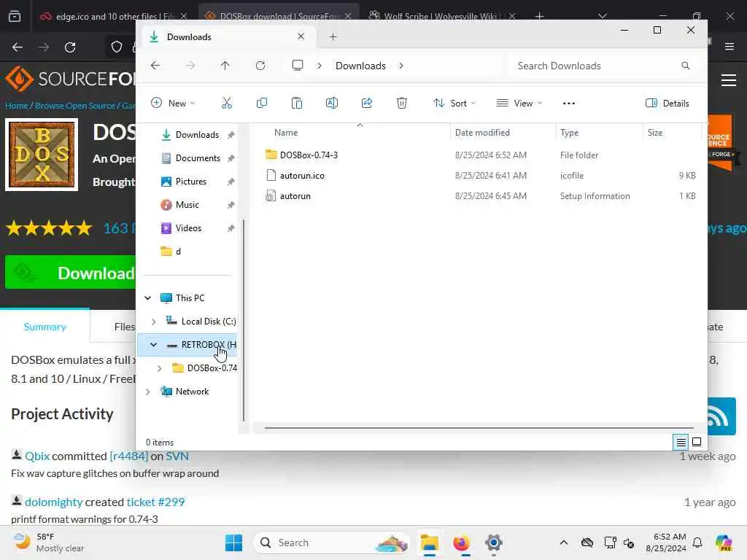Click the Search Downloads field
Image resolution: width=747 pixels, height=560 pixels.
(x=602, y=66)
